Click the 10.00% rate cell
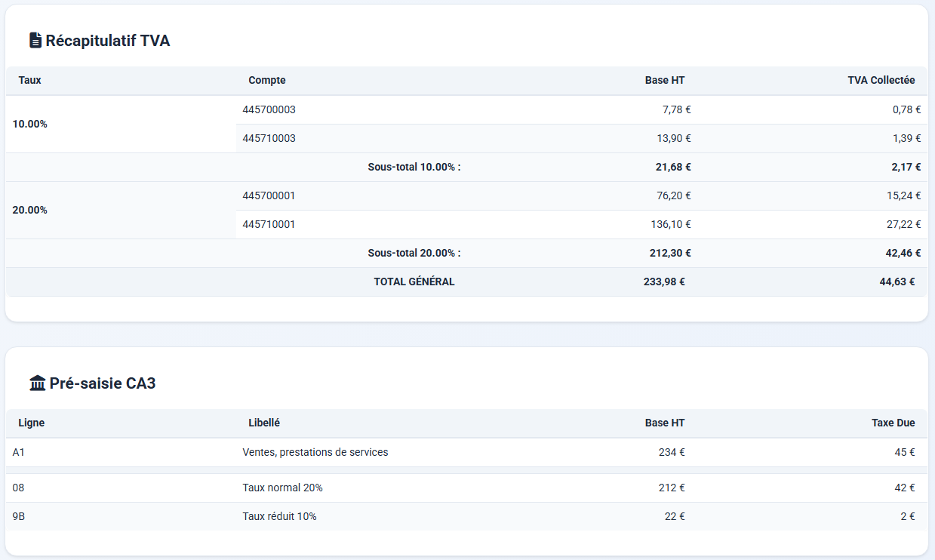Image resolution: width=935 pixels, height=560 pixels. (x=30, y=124)
